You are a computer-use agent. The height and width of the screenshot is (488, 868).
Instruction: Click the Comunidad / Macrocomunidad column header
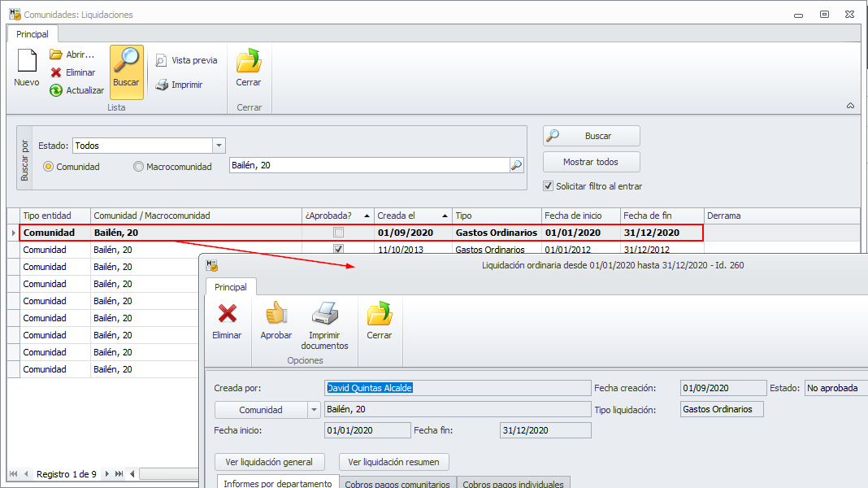[196, 216]
